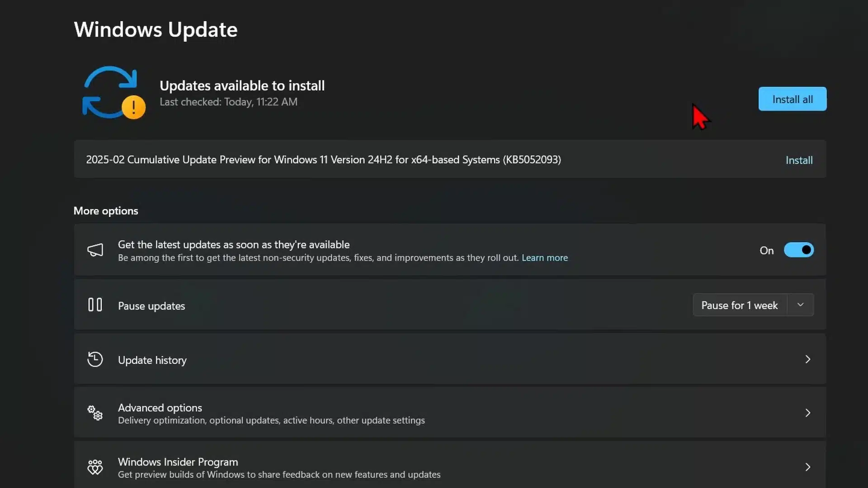Click 'Delivery optimization, optional updates' description
The image size is (868, 488).
pyautogui.click(x=271, y=420)
